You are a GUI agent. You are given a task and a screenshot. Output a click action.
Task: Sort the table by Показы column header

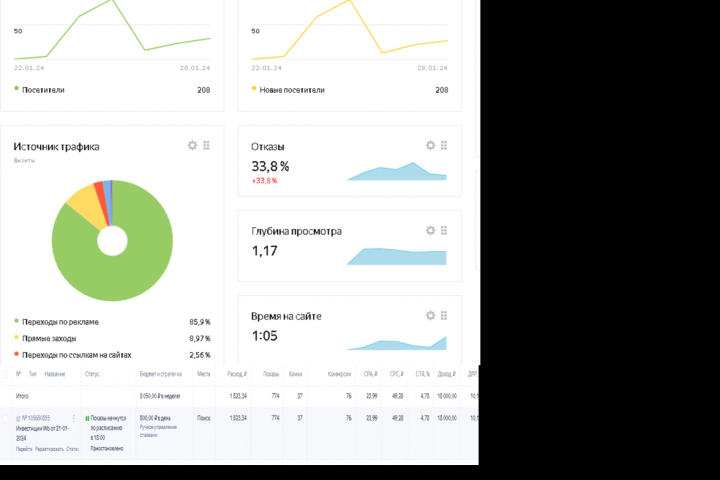271,374
